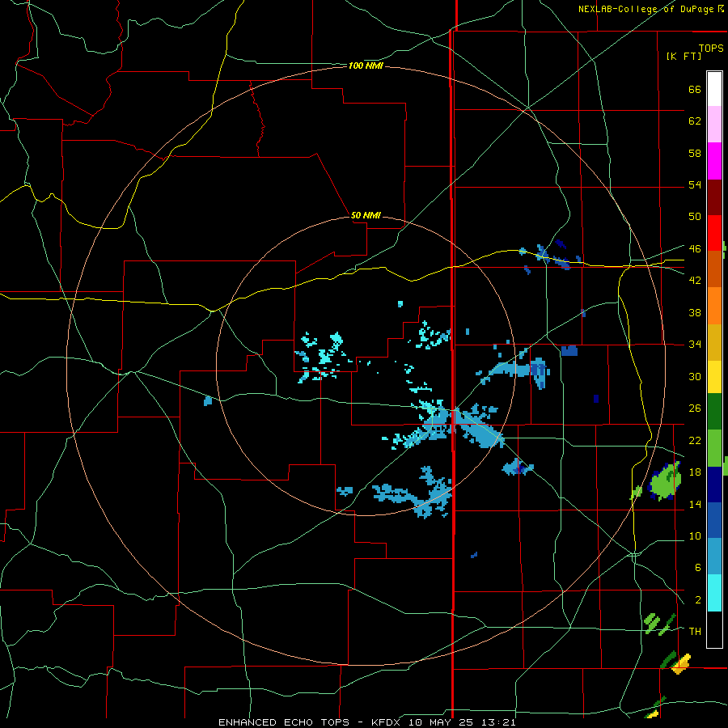Click the '54' legend value
Image resolution: width=728 pixels, height=728 pixels.
click(x=695, y=184)
